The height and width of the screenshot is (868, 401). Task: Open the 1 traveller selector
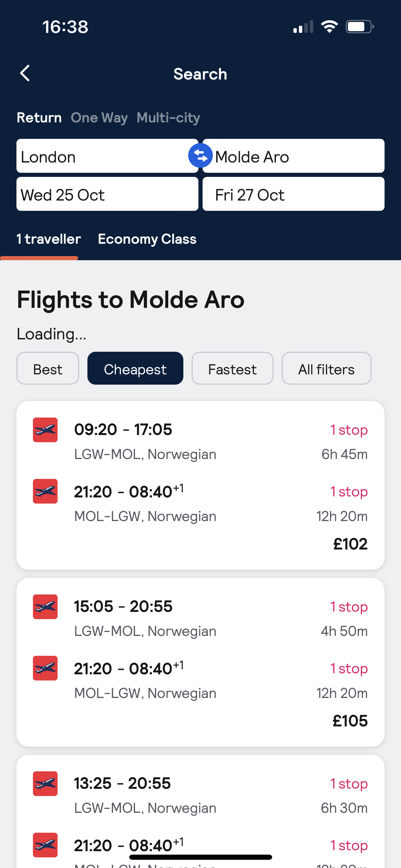[x=49, y=239]
